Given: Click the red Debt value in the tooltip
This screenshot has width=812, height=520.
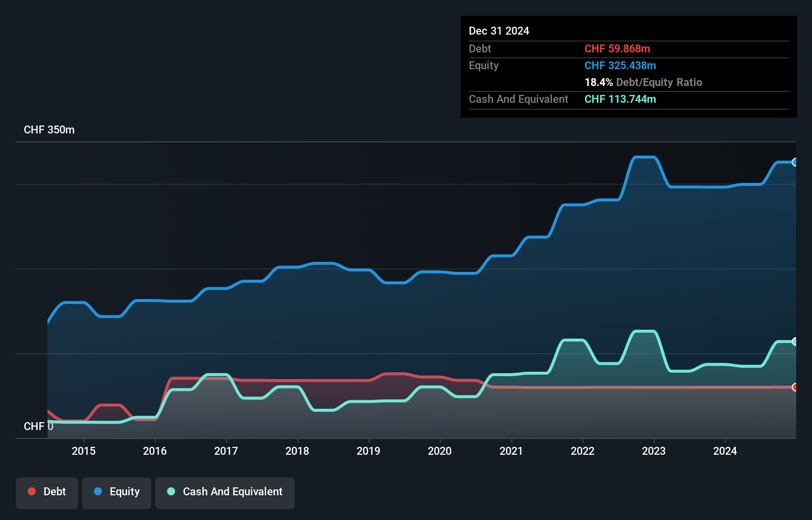Looking at the screenshot, I should point(618,48).
